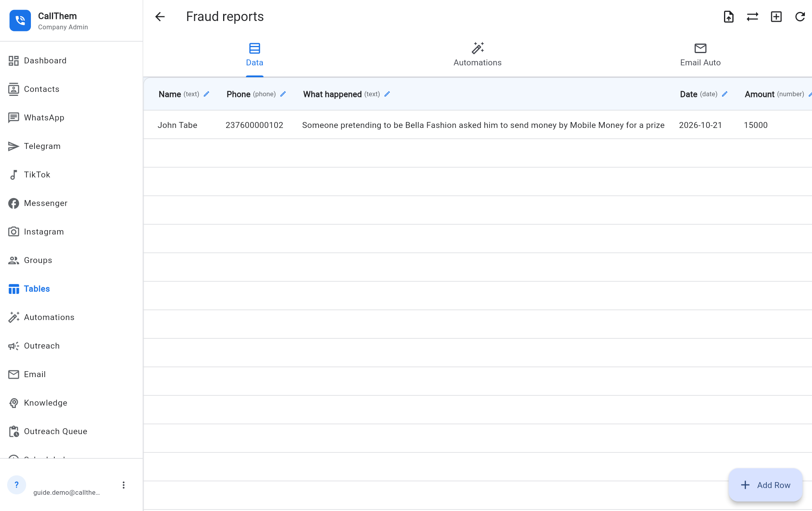Click the Add Row button
Image resolution: width=812 pixels, height=511 pixels.
click(x=765, y=485)
